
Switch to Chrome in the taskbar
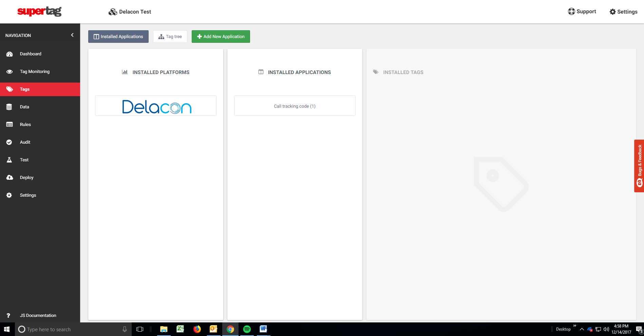[230, 329]
